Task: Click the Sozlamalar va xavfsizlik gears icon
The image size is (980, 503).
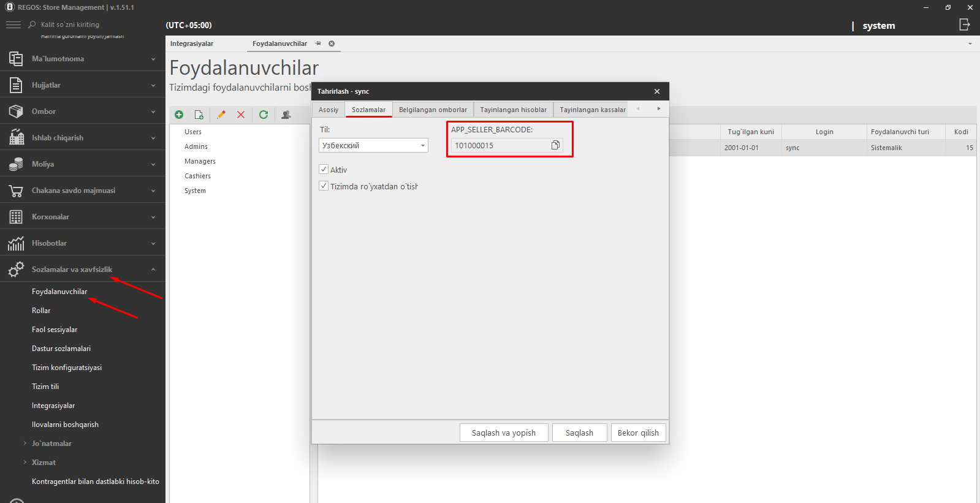Action: 16,269
